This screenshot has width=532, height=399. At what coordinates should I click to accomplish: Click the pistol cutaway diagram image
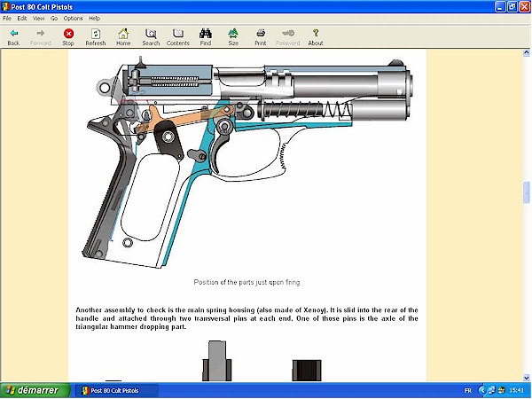pyautogui.click(x=247, y=161)
